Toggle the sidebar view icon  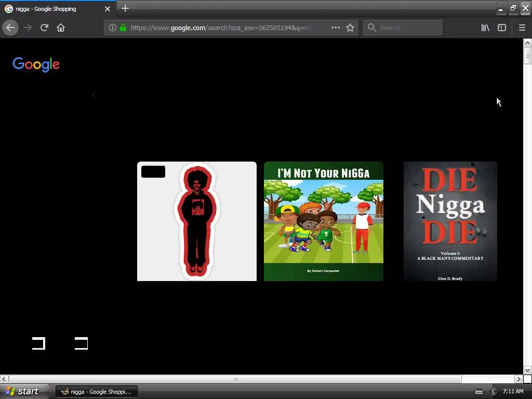coord(502,28)
